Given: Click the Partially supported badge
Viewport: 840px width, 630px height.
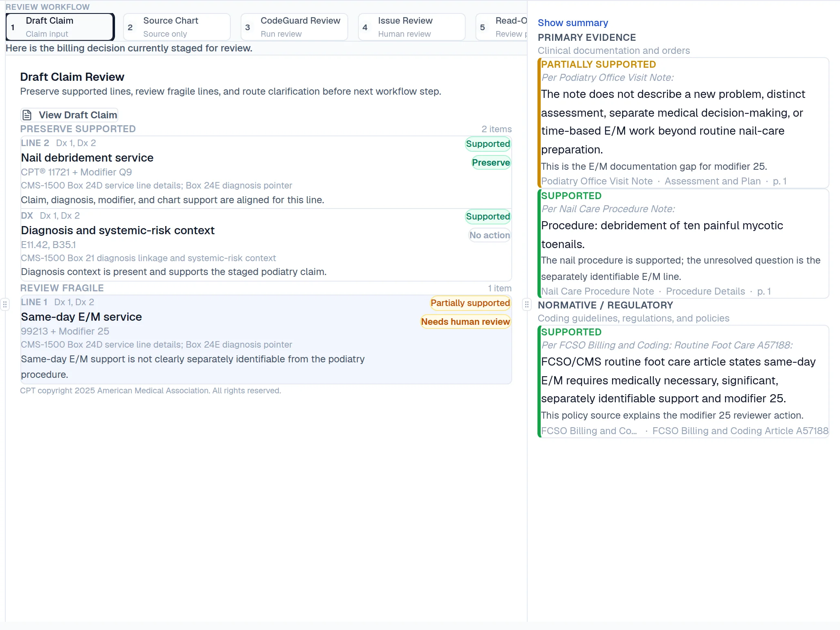Looking at the screenshot, I should [470, 303].
